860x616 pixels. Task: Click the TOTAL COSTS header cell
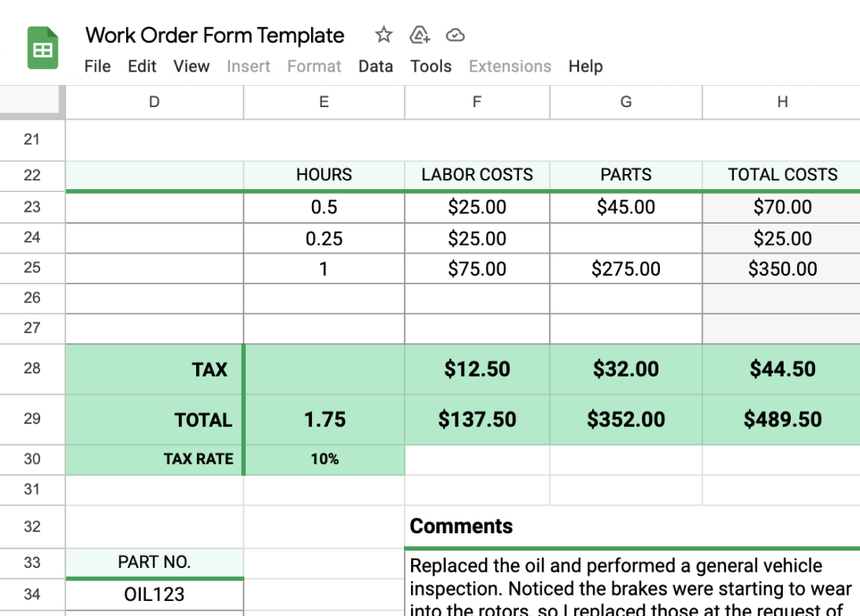781,175
